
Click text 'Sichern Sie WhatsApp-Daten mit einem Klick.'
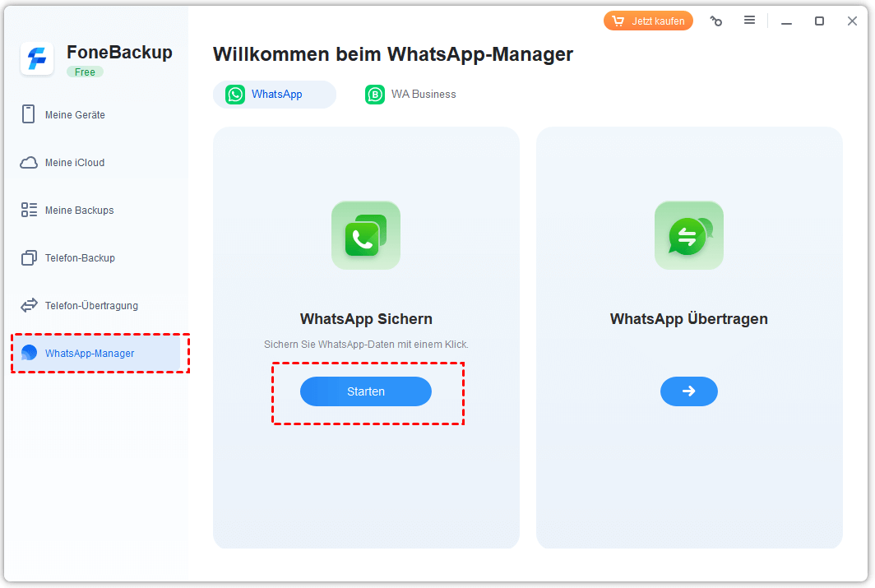click(366, 345)
